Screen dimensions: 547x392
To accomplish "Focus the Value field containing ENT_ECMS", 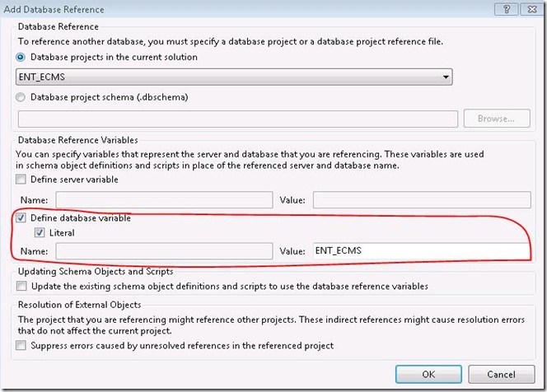I will click(x=421, y=251).
